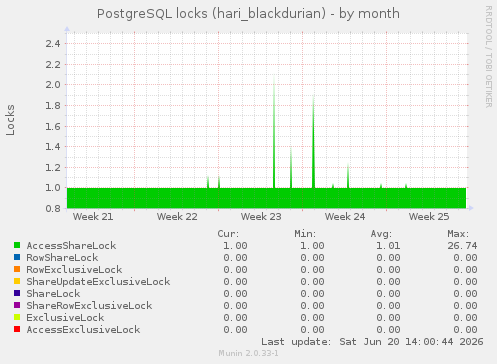Click the 1.0 y-axis value label
The height and width of the screenshot is (364, 497).
click(x=53, y=188)
